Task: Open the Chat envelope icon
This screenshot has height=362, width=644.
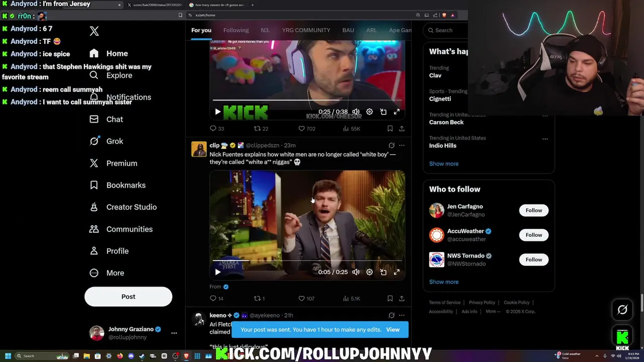Action: pyautogui.click(x=94, y=119)
